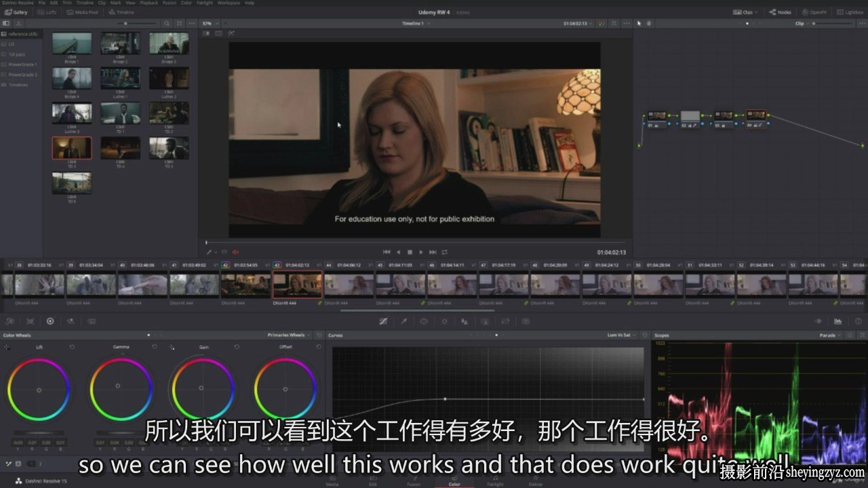Toggle the viewer split screen icon
Image resolution: width=868 pixels, height=488 pixels.
click(219, 33)
